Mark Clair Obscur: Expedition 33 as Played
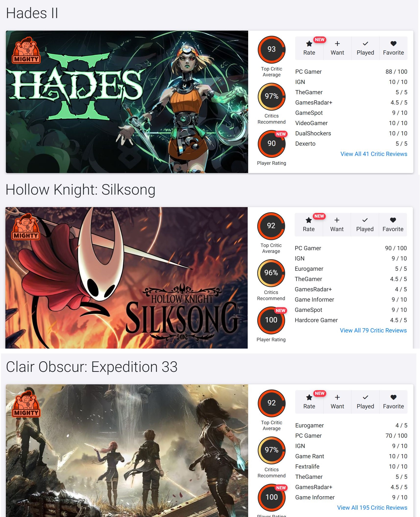 point(365,402)
